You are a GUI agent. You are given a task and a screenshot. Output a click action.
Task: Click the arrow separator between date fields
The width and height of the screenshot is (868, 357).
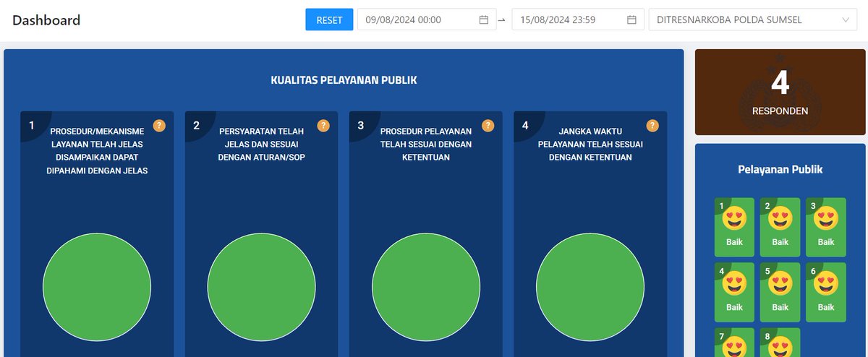pos(502,20)
